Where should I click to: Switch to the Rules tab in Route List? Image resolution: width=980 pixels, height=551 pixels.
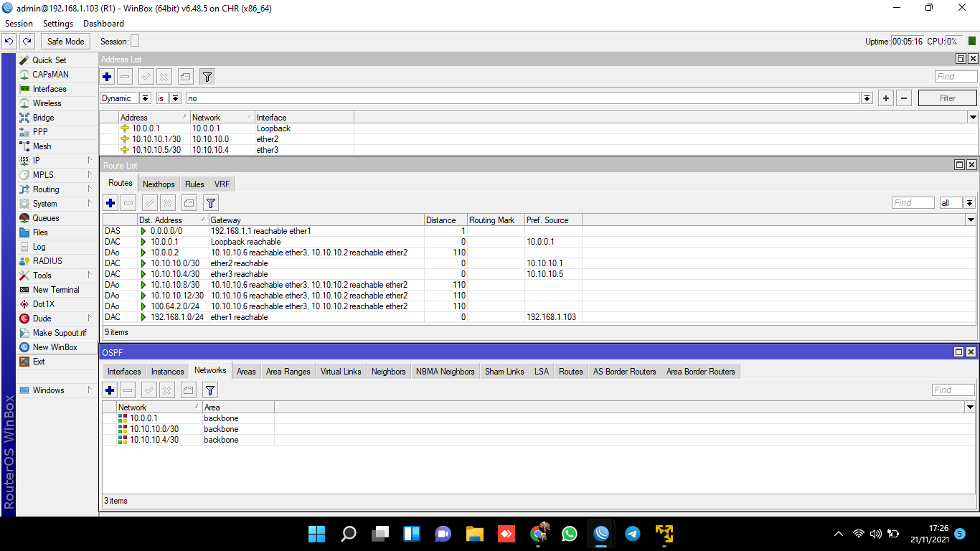point(194,184)
